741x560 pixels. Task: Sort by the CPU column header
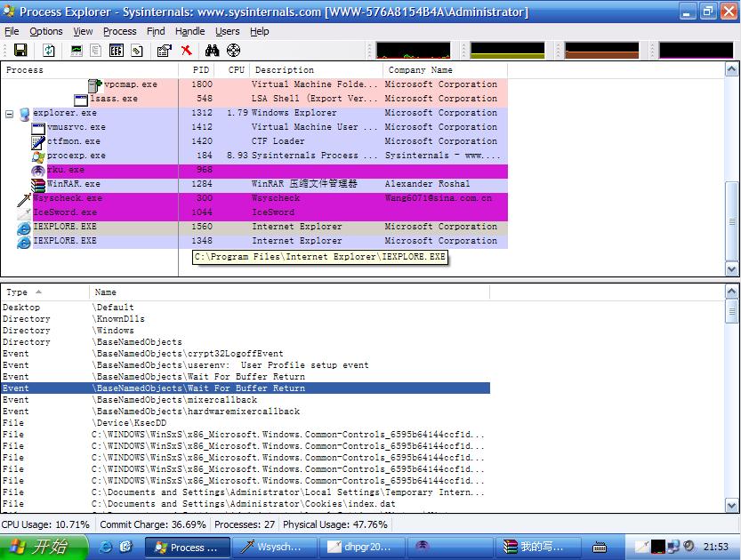click(232, 70)
